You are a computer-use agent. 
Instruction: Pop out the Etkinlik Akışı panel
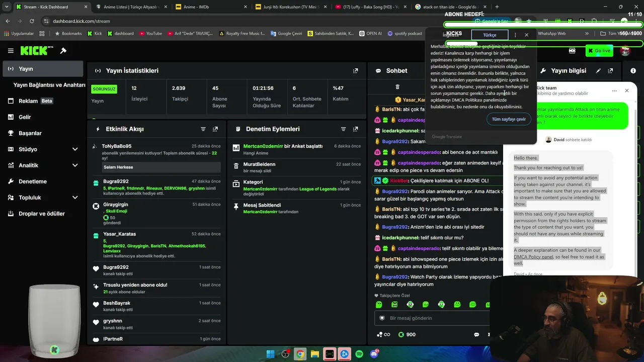(x=215, y=129)
